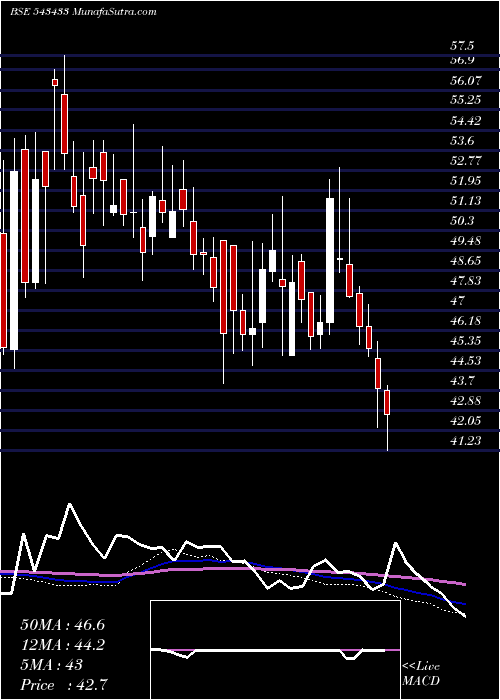
Task: Click the 42.05 price axis label
Action: 465,421
